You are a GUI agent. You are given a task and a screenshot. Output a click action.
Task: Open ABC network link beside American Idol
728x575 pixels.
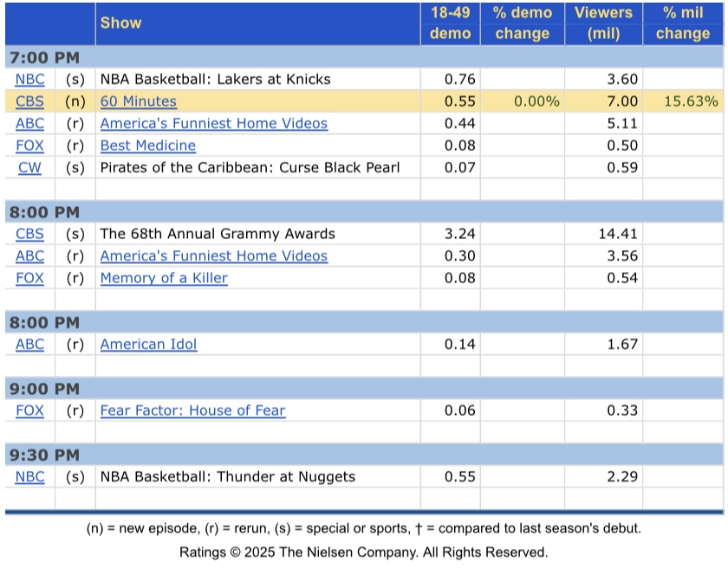tap(29, 345)
